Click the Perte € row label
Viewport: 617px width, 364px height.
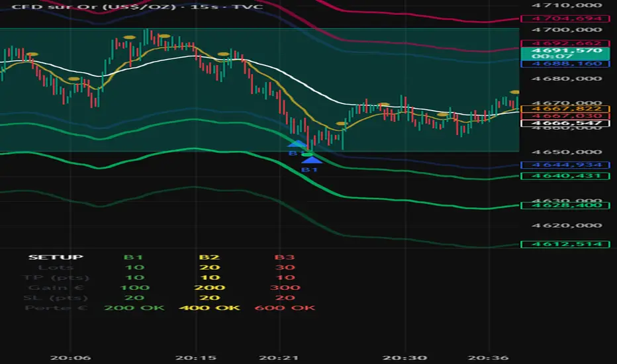[56, 308]
